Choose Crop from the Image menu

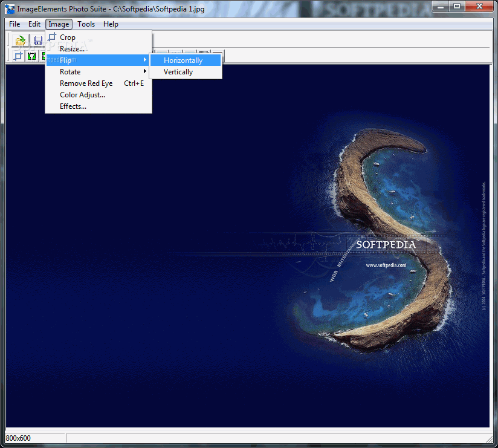(x=99, y=37)
